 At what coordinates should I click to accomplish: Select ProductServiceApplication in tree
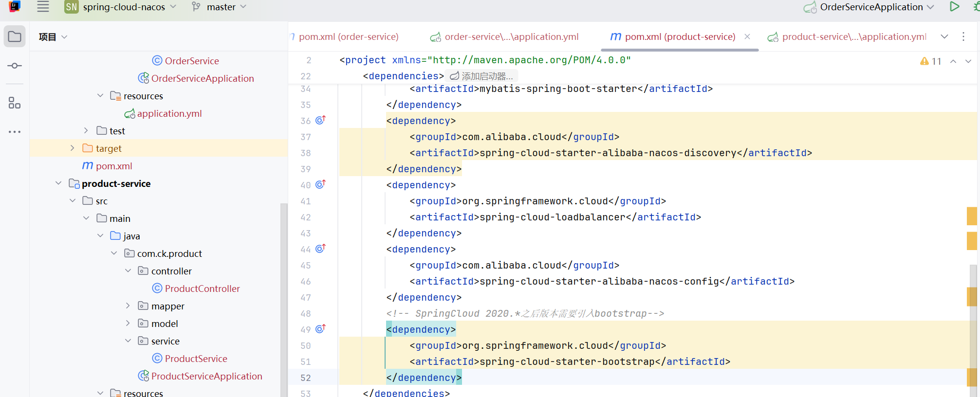coord(207,376)
